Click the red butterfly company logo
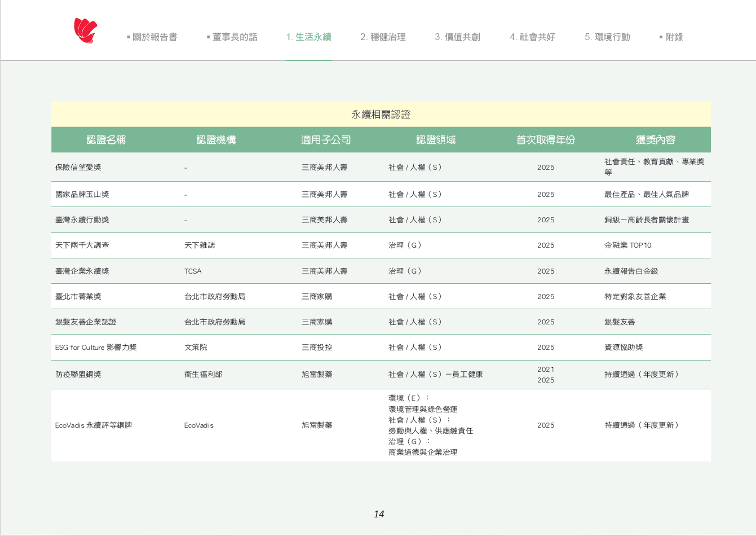756x536 pixels. 86,30
